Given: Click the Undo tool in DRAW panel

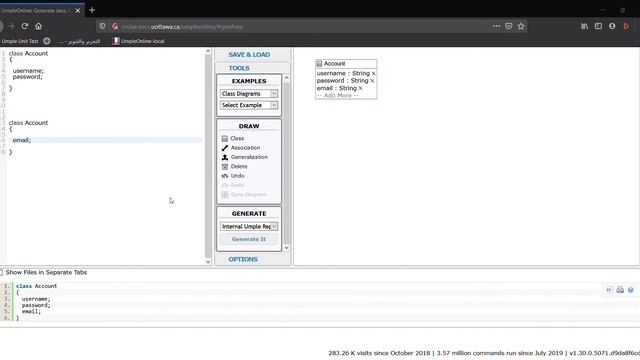Looking at the screenshot, I should point(233,176).
